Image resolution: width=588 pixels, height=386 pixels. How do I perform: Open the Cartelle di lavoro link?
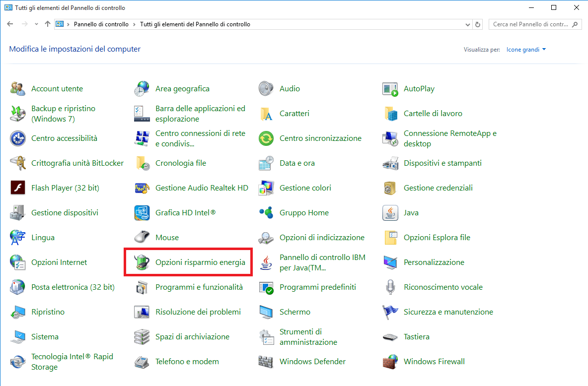pos(433,114)
